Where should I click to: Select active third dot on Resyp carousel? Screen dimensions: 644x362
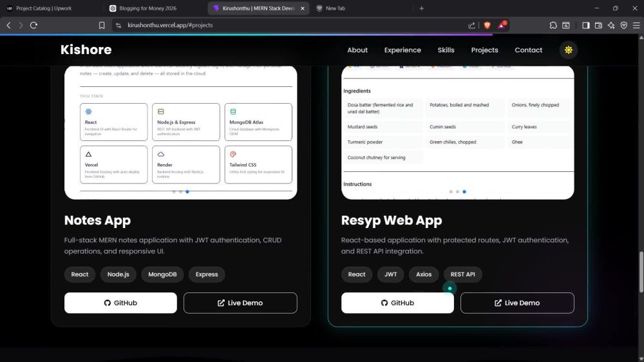(x=464, y=192)
